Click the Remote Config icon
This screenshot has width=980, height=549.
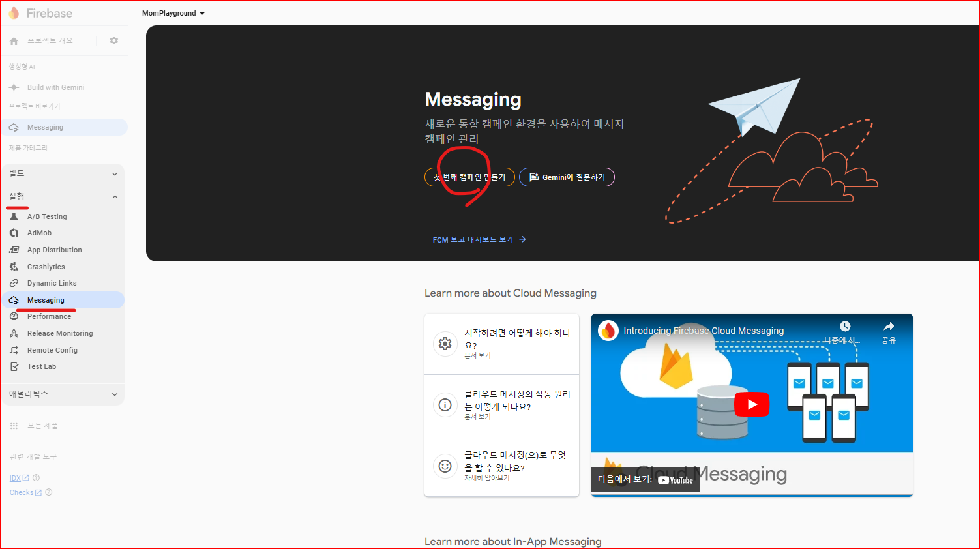pos(14,350)
